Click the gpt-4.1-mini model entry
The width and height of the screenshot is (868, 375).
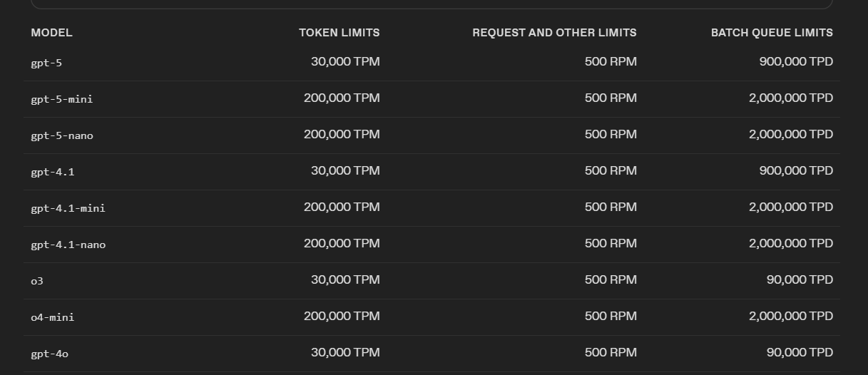[68, 208]
